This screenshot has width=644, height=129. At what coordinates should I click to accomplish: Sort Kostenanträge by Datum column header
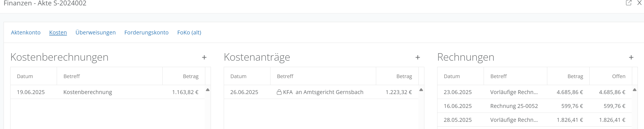click(238, 76)
